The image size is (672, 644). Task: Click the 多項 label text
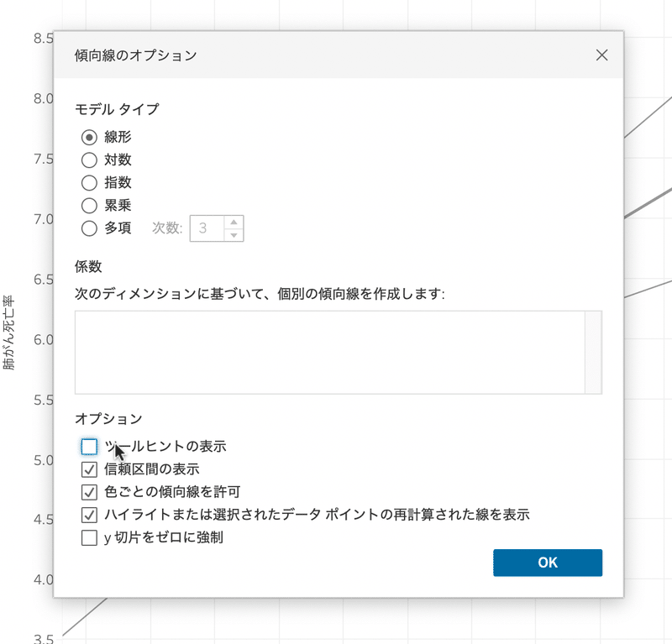pyautogui.click(x=118, y=228)
